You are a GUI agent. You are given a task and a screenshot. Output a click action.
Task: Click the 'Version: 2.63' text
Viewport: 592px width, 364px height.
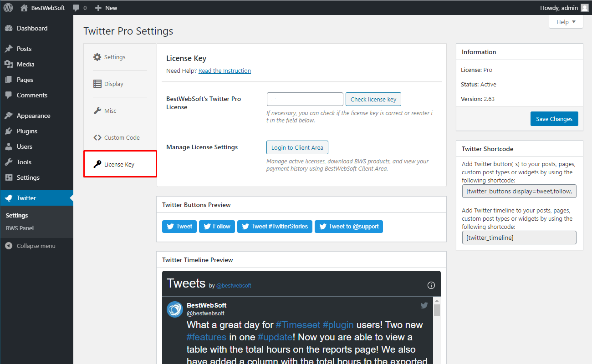[x=478, y=99]
